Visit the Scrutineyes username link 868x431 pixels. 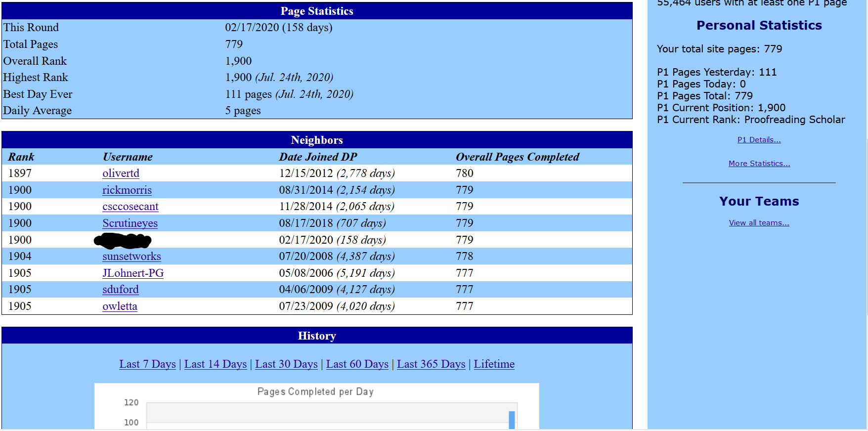(130, 223)
